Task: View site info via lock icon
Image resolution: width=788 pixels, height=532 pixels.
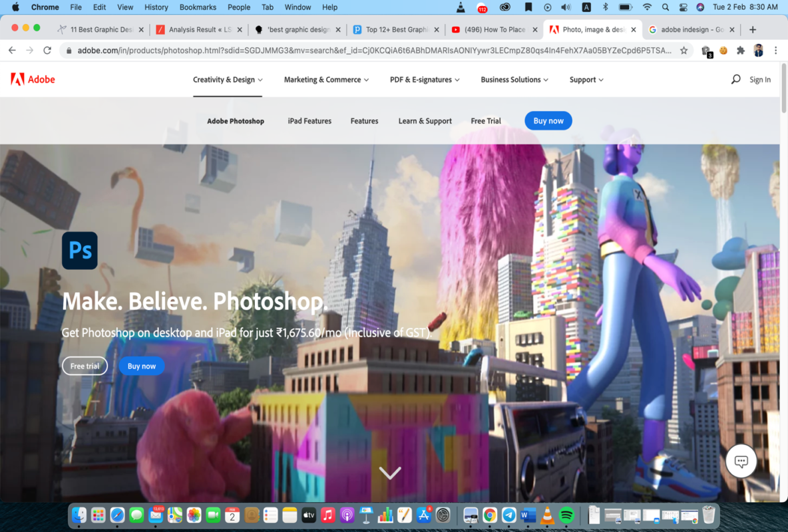Action: 69,51
